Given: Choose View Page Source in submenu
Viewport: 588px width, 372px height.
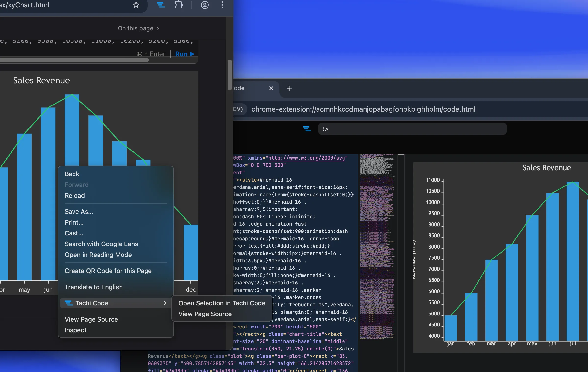Looking at the screenshot, I should tap(205, 314).
